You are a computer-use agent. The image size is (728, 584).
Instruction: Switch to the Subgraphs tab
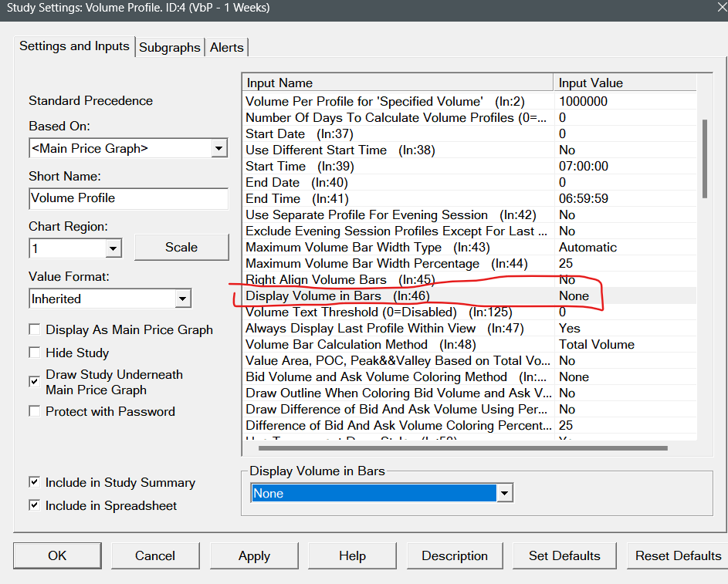pyautogui.click(x=170, y=47)
